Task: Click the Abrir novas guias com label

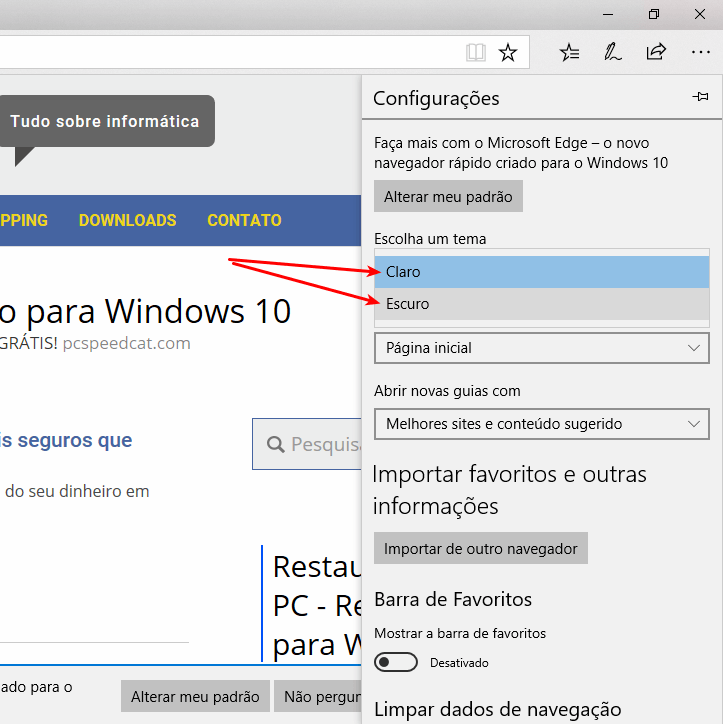Action: pos(447,391)
